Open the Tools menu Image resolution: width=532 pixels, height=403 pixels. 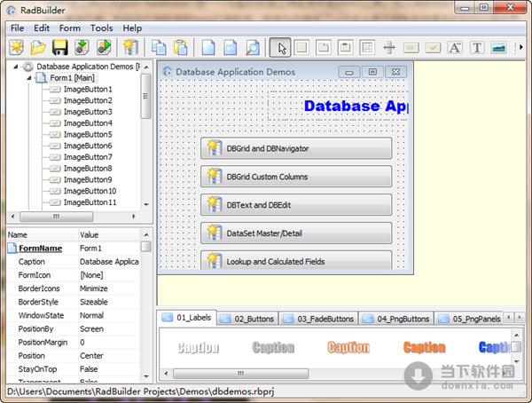pos(101,28)
